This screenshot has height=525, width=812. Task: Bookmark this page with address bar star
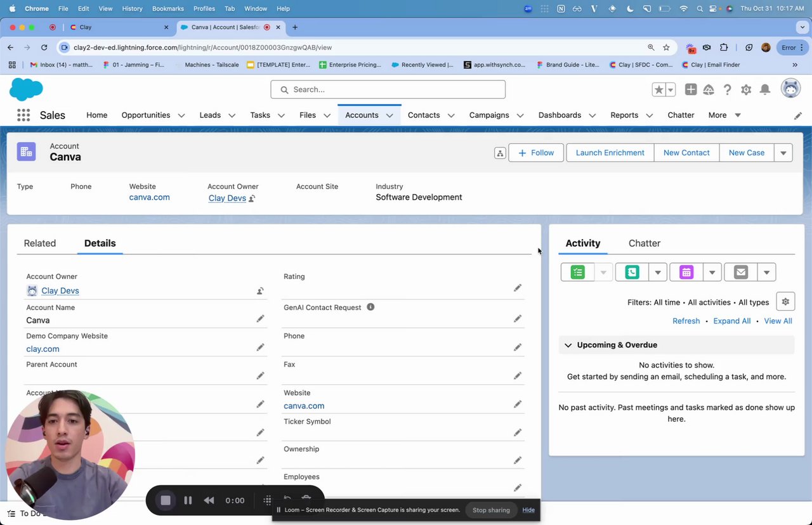click(x=666, y=48)
